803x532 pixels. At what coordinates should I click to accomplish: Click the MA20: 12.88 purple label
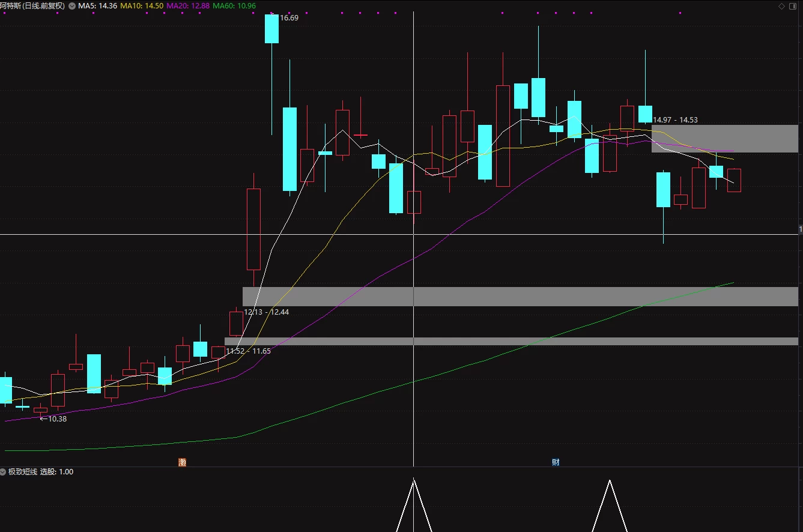188,6
